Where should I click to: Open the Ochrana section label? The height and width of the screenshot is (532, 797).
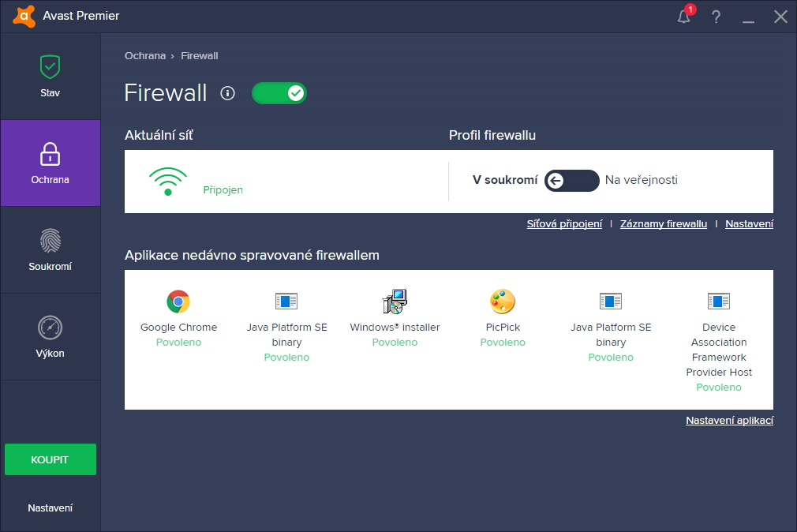click(x=50, y=180)
